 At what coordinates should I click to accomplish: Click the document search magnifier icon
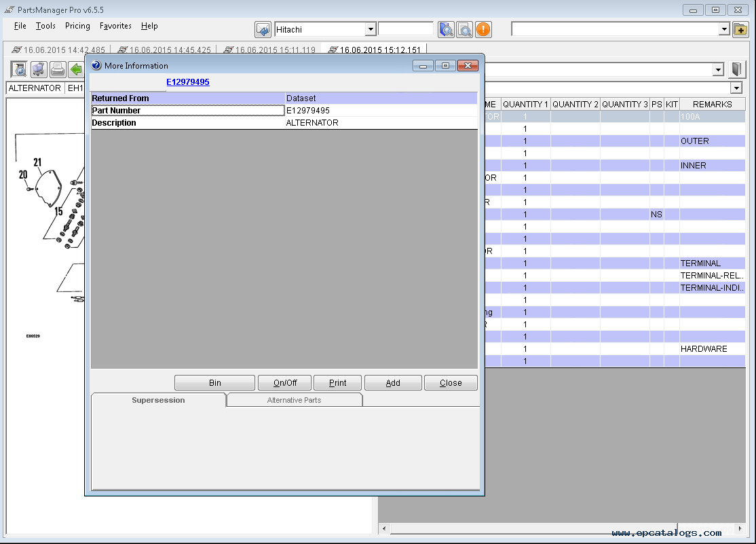[464, 29]
